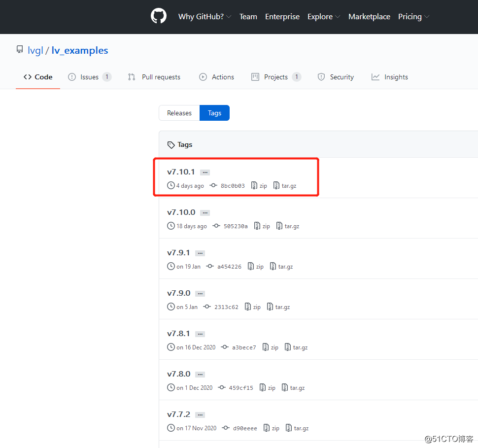The width and height of the screenshot is (478, 448).
Task: Open the Insights tab
Action: (389, 77)
